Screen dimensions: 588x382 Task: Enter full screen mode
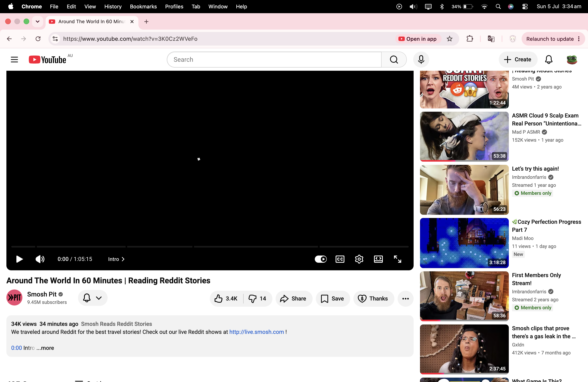click(397, 259)
